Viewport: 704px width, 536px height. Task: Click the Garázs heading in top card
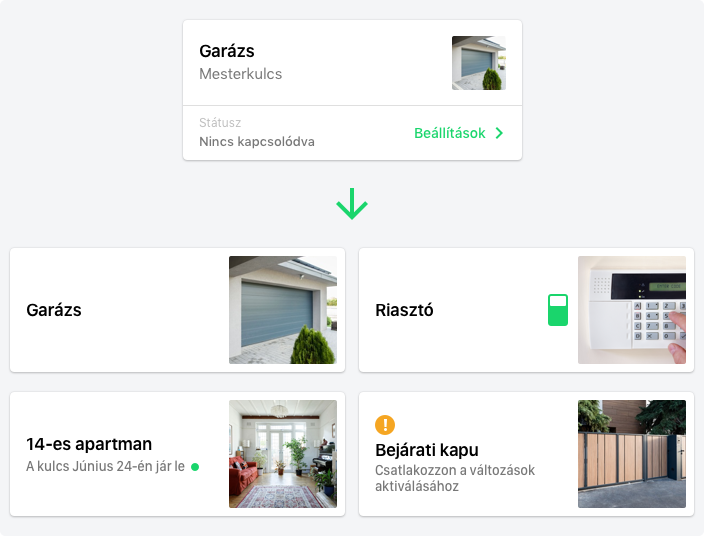[227, 51]
